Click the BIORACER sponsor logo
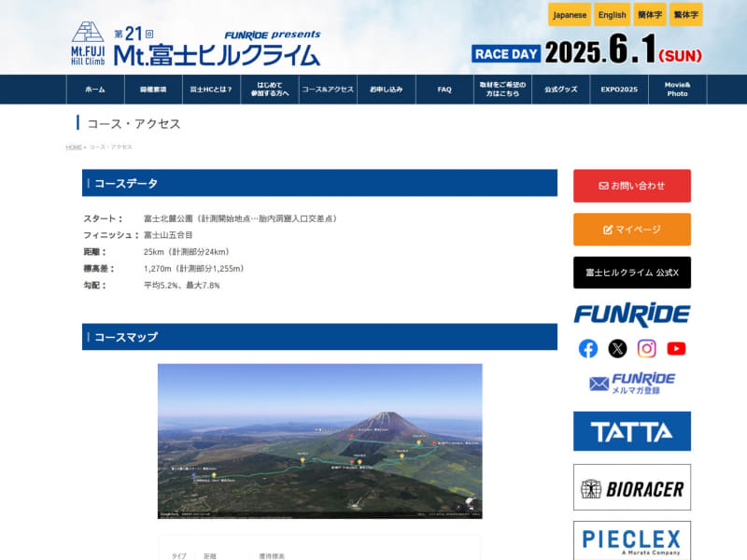747x560 pixels. (x=632, y=487)
